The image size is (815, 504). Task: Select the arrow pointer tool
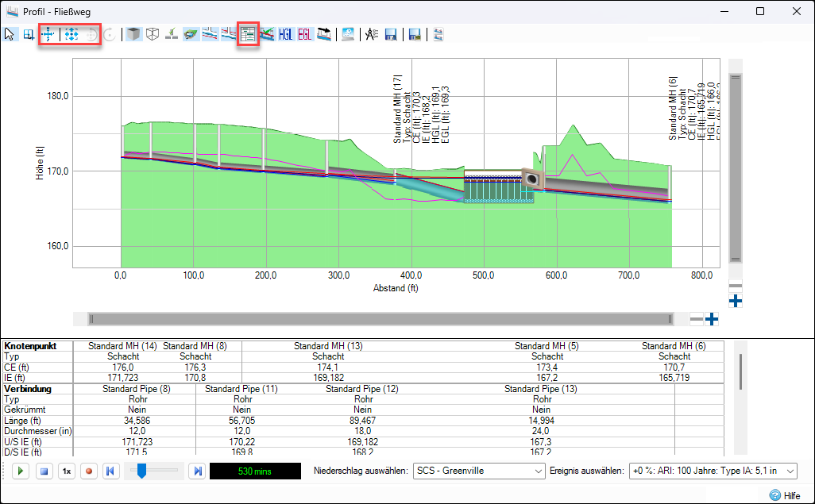(10, 35)
